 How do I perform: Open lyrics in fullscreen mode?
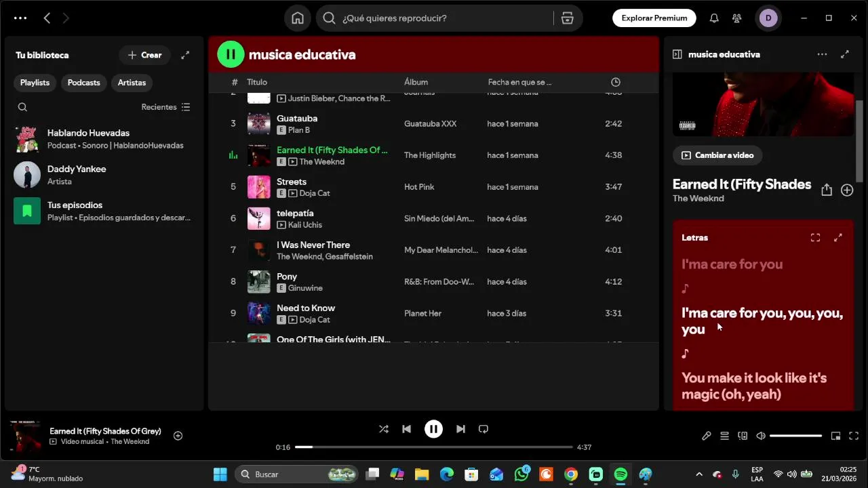pyautogui.click(x=815, y=238)
